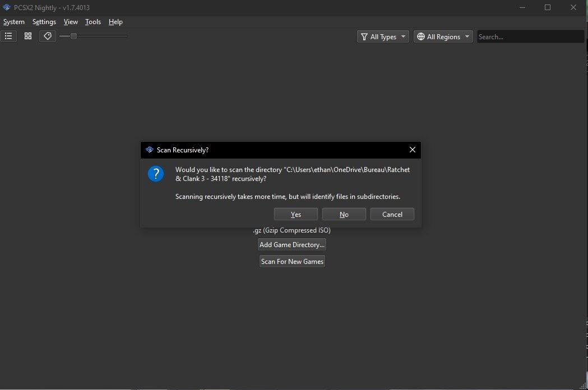Open the Help menu

point(115,22)
